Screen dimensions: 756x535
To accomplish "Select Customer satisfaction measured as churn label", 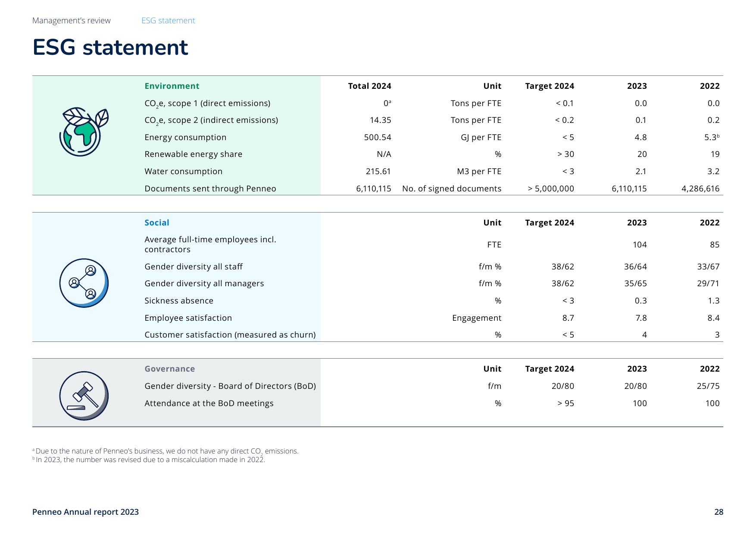I will [x=230, y=335].
